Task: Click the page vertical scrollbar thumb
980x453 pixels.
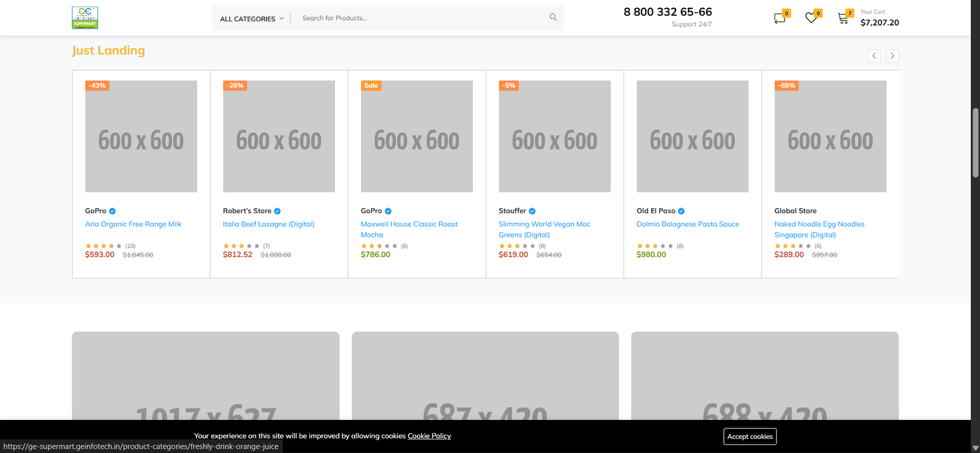Action: point(975,143)
